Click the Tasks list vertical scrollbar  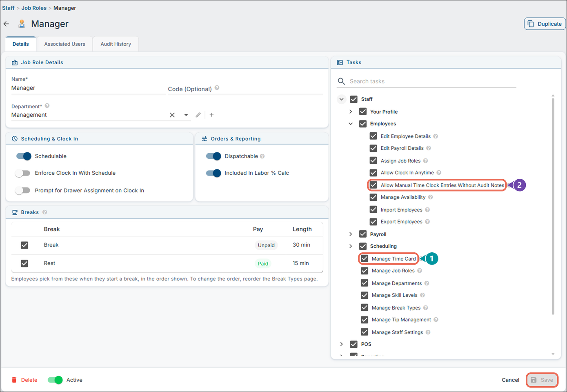click(553, 206)
